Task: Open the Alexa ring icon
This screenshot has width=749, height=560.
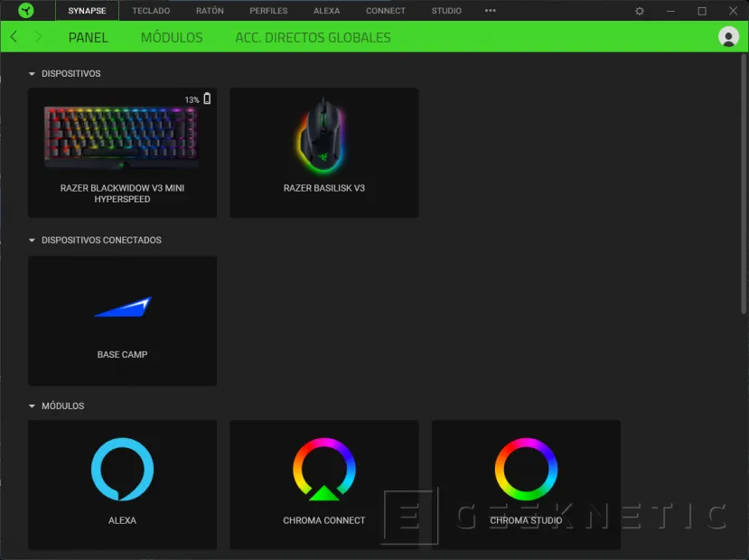Action: point(122,469)
